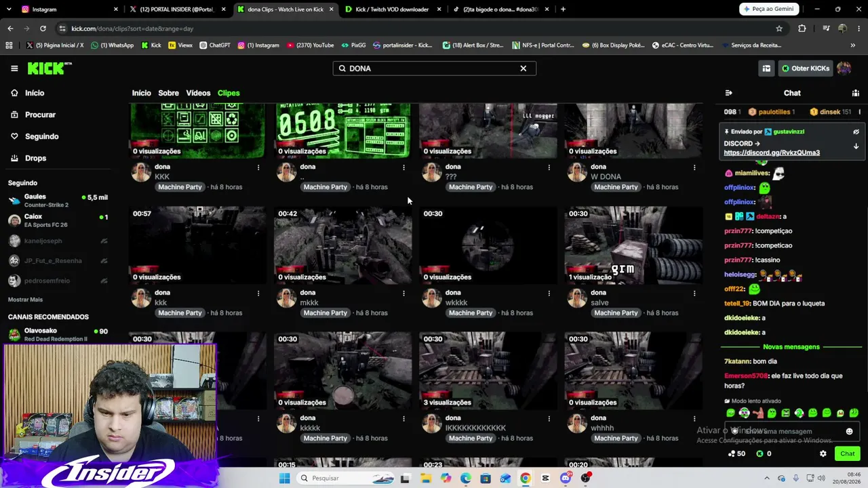Hide the pinned Discord message

pyautogui.click(x=856, y=131)
